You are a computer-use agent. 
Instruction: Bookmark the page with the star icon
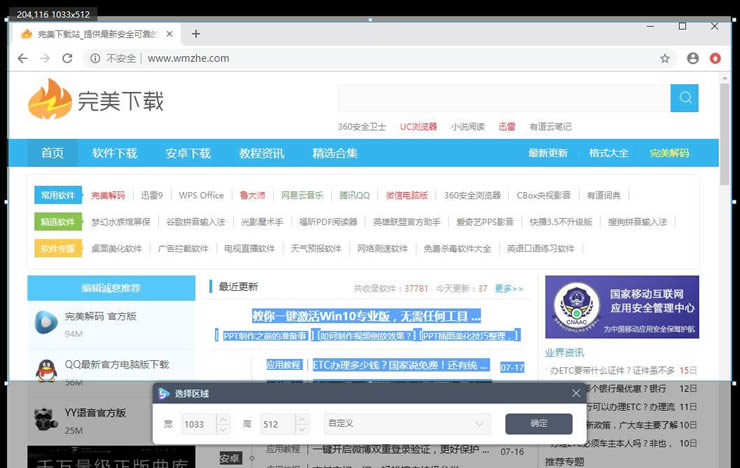click(x=665, y=58)
